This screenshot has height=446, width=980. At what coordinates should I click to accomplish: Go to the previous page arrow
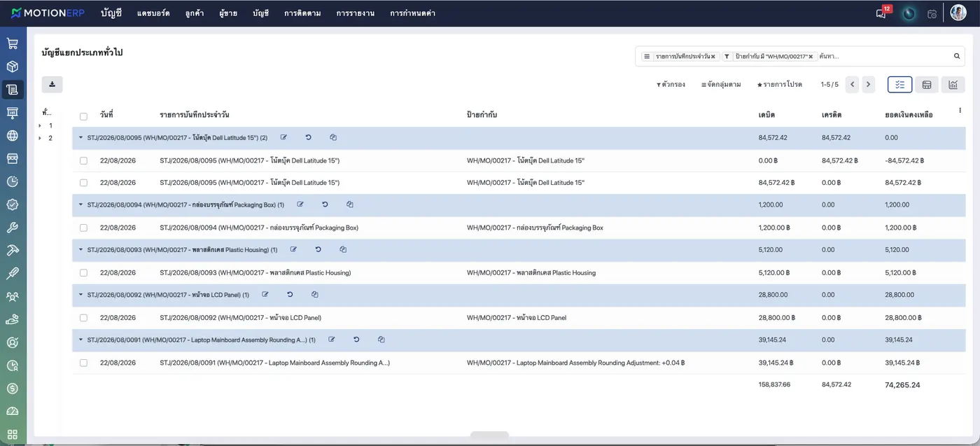(852, 85)
